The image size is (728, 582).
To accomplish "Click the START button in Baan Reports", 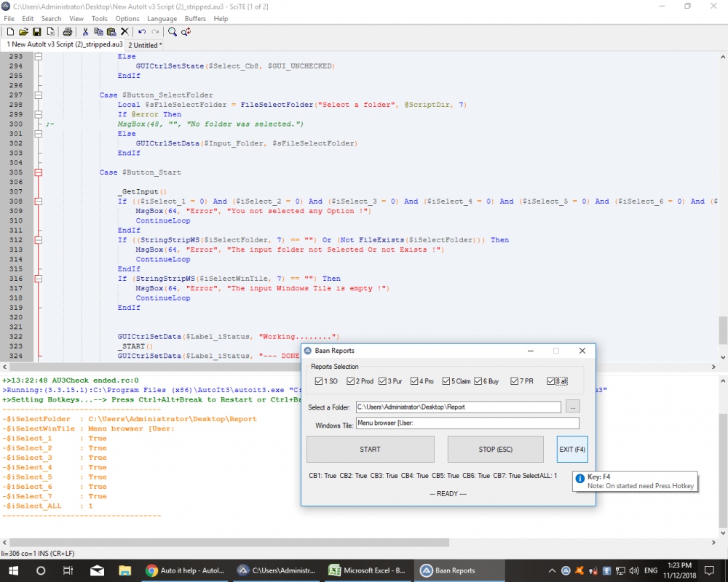I will [x=370, y=450].
